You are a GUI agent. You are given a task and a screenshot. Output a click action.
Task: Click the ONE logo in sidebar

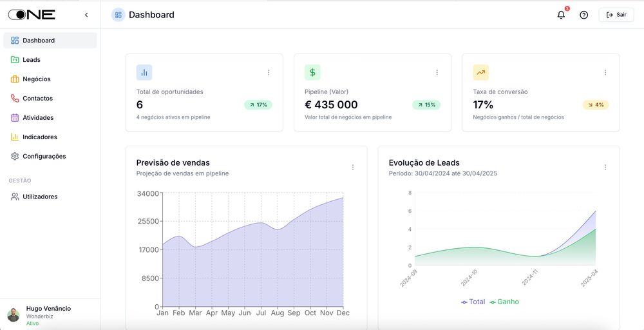(32, 15)
